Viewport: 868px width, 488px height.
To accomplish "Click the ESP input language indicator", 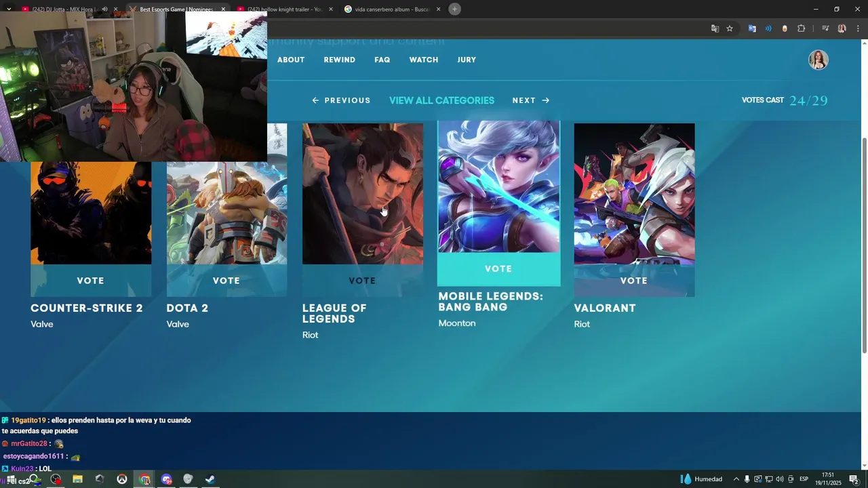I will [x=804, y=479].
